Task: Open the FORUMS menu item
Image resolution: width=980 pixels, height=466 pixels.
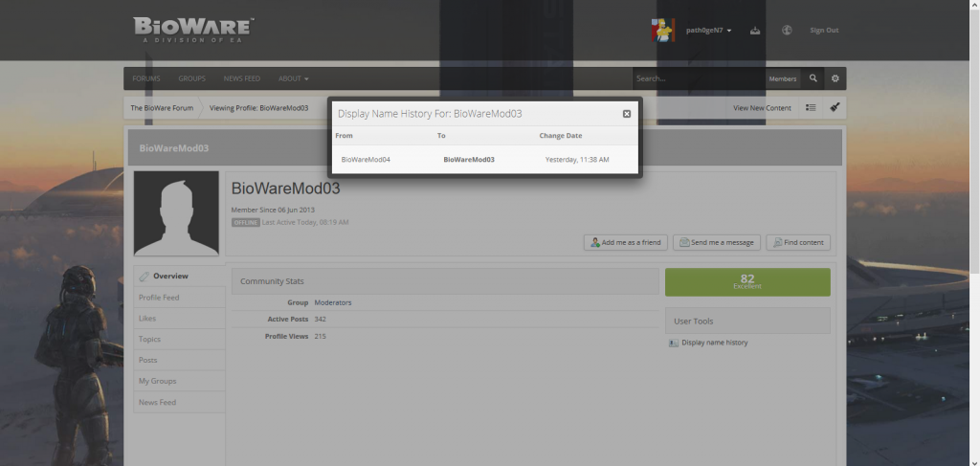Action: tap(146, 78)
